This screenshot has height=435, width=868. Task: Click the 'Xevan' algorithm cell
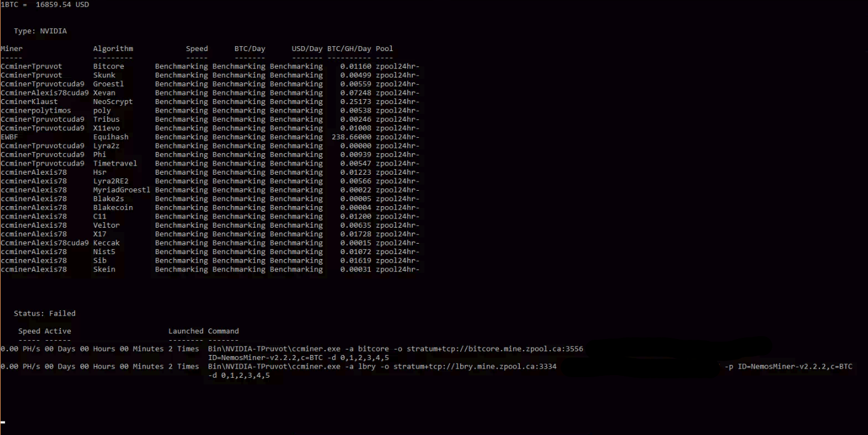(x=104, y=93)
